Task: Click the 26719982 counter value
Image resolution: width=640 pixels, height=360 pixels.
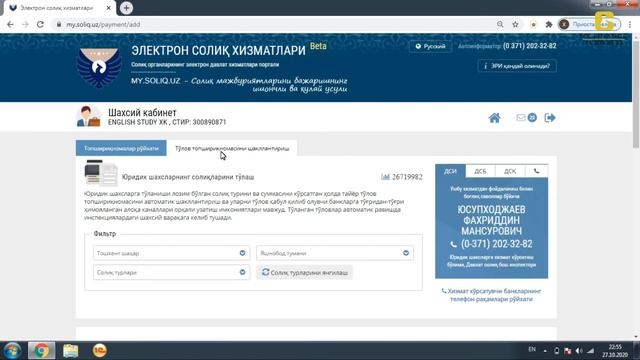Action: click(407, 177)
